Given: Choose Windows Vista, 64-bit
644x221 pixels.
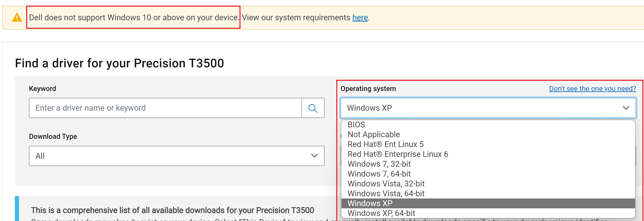Looking at the screenshot, I should click(x=488, y=193).
